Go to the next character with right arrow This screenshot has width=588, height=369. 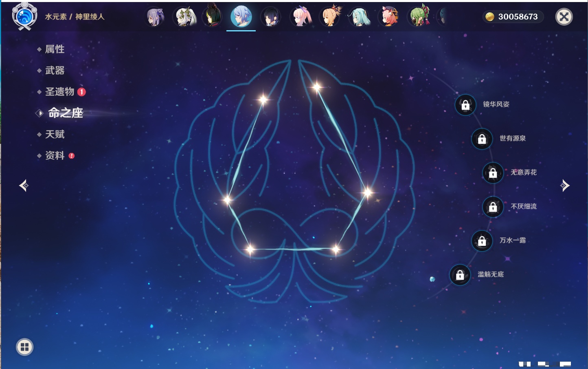click(565, 186)
